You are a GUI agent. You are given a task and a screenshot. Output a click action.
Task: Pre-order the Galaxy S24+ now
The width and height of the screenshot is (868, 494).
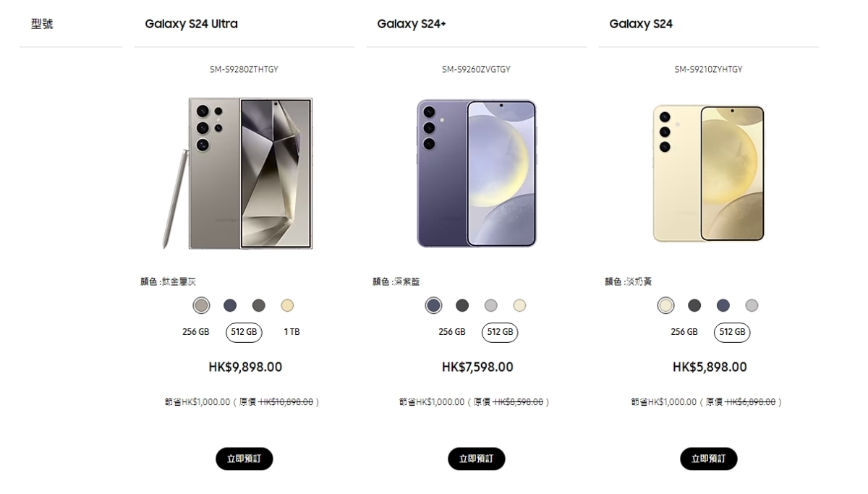point(477,459)
